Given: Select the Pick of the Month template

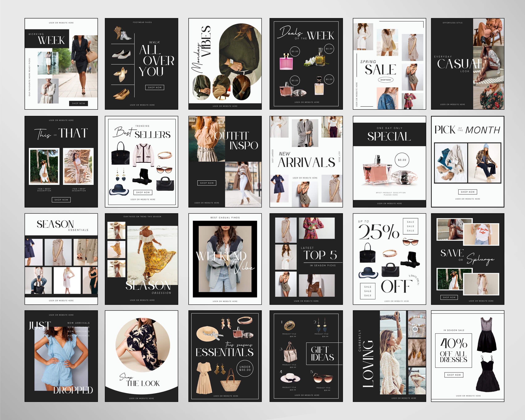Looking at the screenshot, I should (467, 162).
